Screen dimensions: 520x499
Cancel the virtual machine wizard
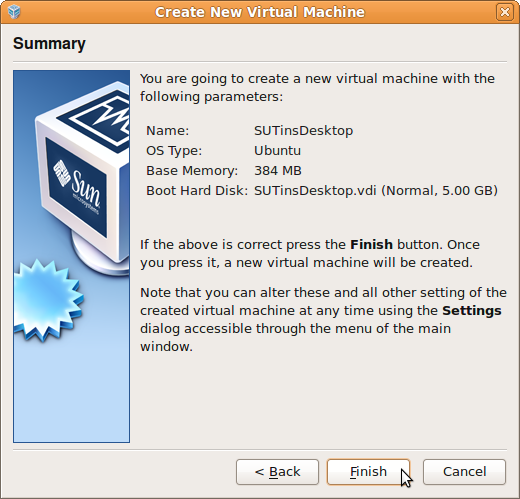[x=464, y=472]
